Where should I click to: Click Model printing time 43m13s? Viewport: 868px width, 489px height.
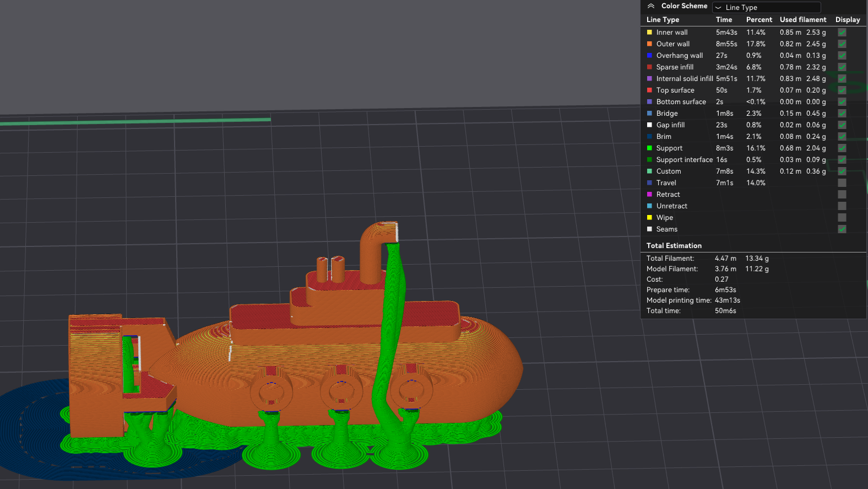728,300
